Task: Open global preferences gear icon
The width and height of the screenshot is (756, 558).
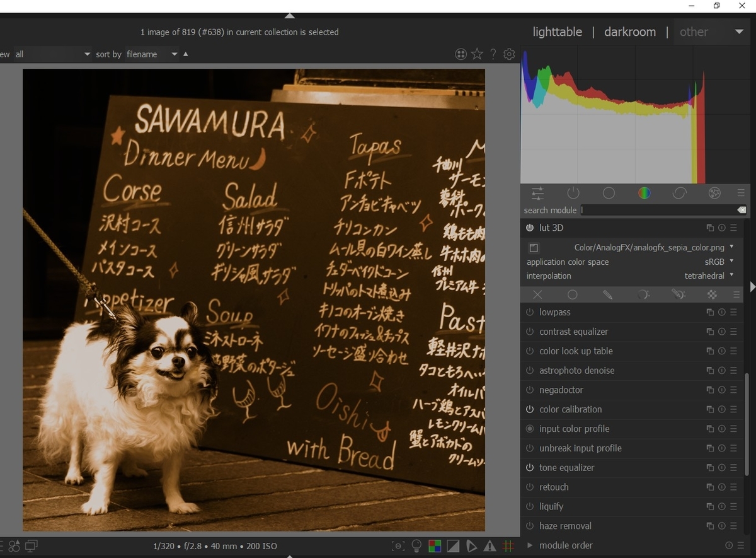Action: (x=510, y=54)
